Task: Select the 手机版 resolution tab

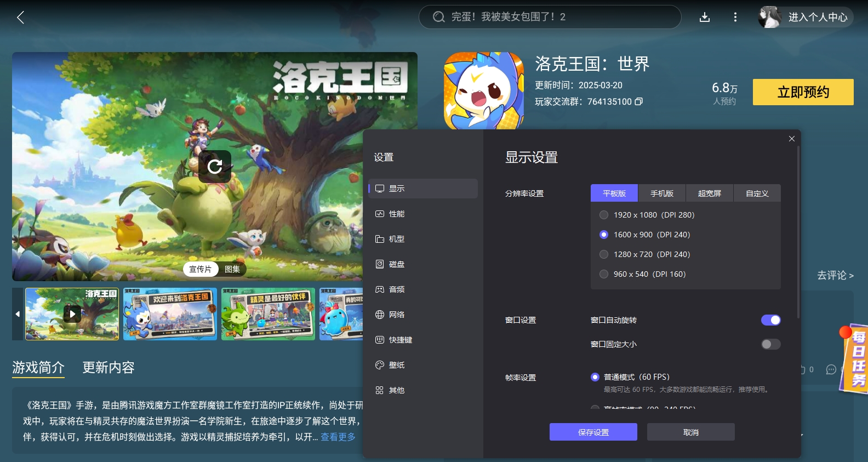Action: coord(662,193)
